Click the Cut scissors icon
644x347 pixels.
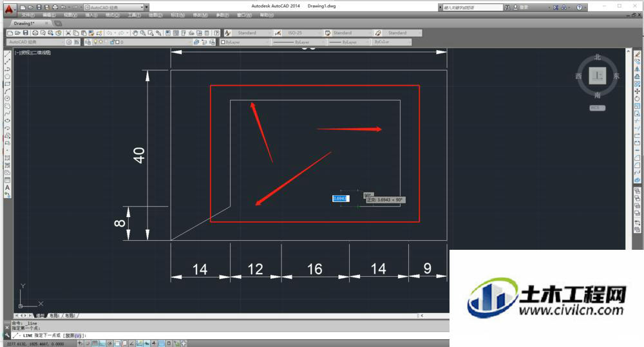coord(68,33)
